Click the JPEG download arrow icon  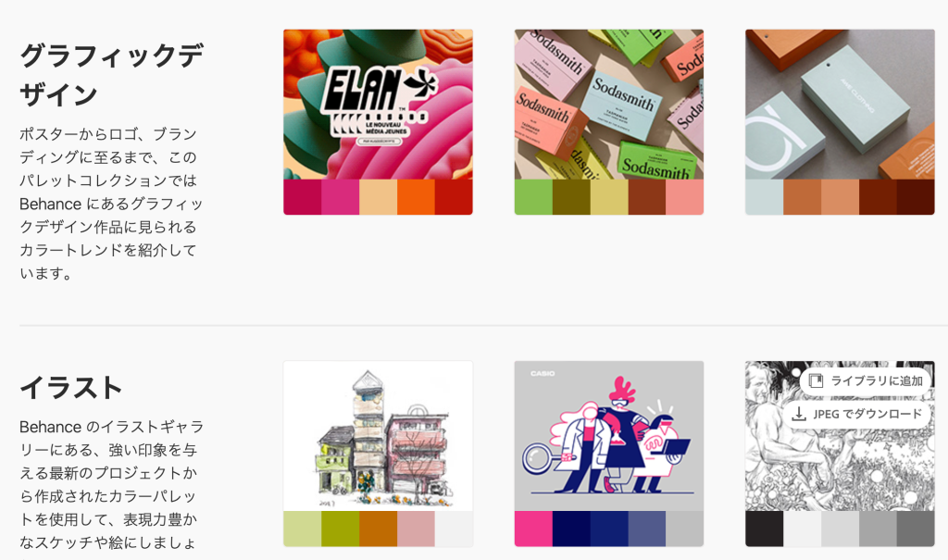pyautogui.click(x=799, y=414)
